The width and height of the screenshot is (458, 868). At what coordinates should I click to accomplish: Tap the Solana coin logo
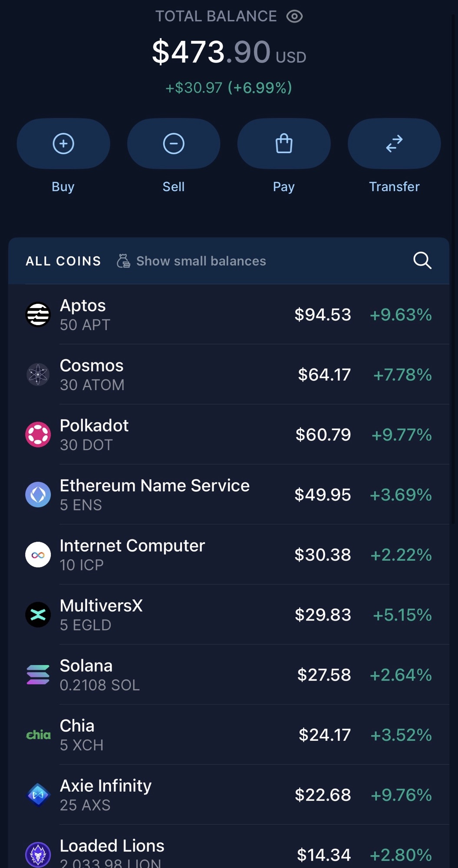(38, 675)
